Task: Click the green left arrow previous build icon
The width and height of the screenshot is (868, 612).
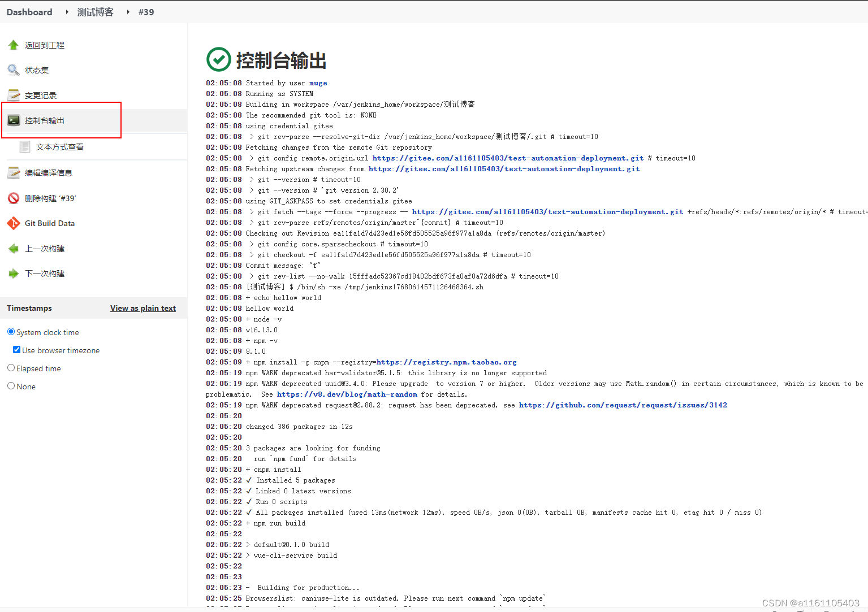Action: 14,249
